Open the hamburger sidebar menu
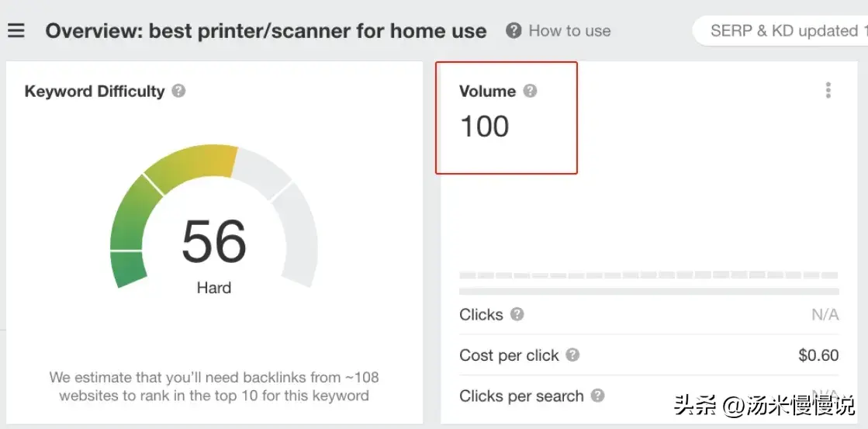The width and height of the screenshot is (868, 429). (16, 31)
